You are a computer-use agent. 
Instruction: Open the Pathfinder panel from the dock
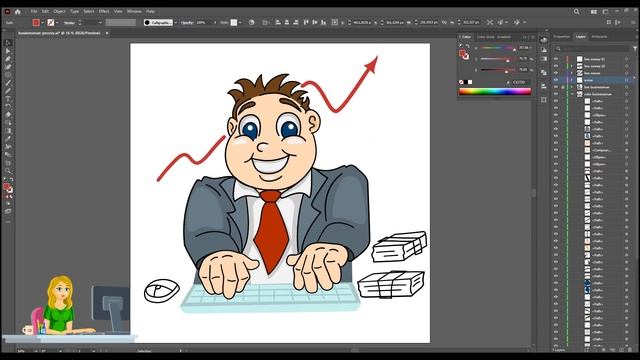click(x=544, y=73)
